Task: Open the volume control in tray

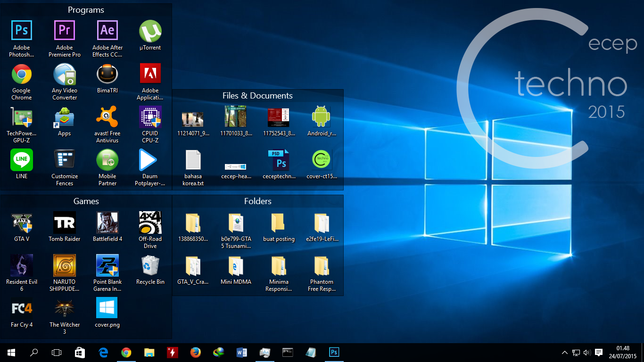Action: tap(587, 353)
